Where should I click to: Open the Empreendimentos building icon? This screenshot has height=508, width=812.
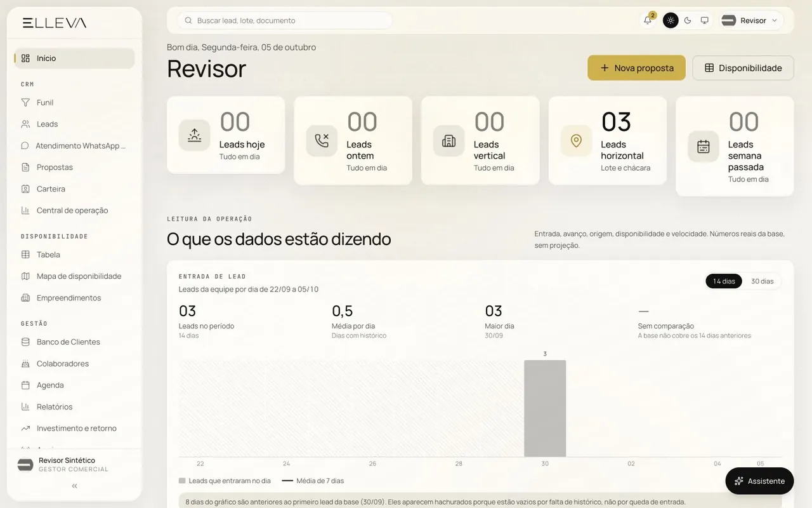pyautogui.click(x=25, y=298)
